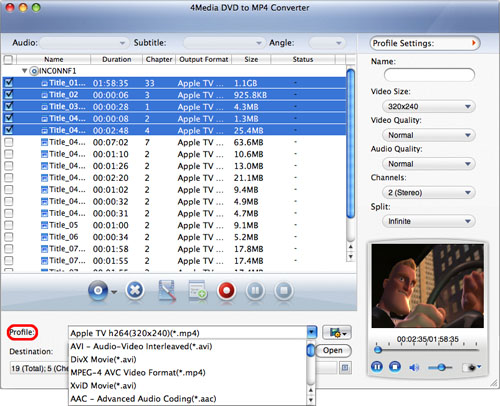Sort by the Output Format column header
500x406 pixels.
[204, 59]
